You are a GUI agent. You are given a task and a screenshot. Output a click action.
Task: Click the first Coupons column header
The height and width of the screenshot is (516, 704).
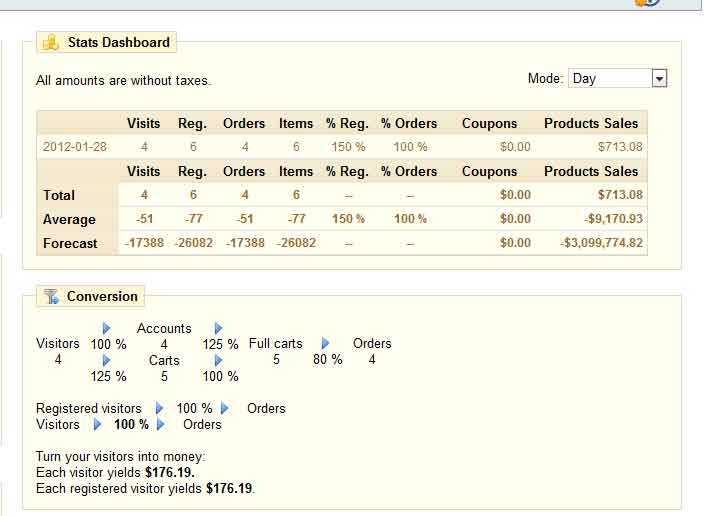click(489, 123)
